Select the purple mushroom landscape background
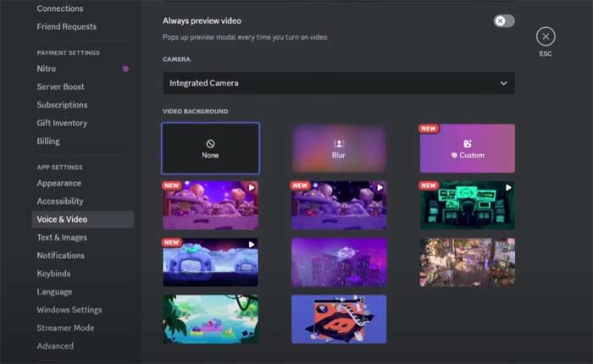The width and height of the screenshot is (593, 364). [211, 205]
